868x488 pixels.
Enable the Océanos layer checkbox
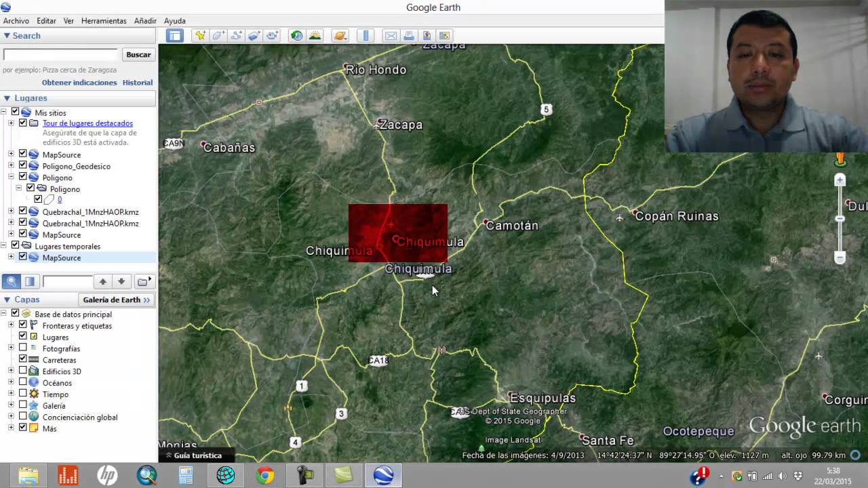23,383
